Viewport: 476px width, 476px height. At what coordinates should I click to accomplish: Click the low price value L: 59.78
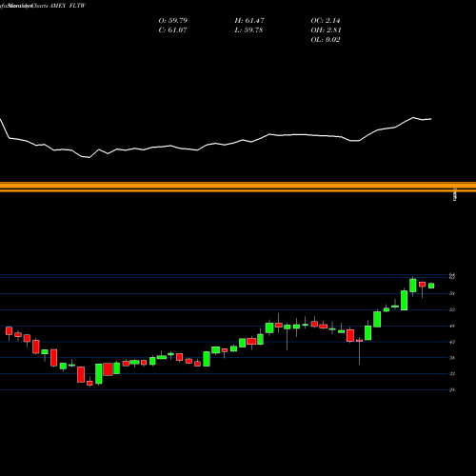click(x=248, y=30)
